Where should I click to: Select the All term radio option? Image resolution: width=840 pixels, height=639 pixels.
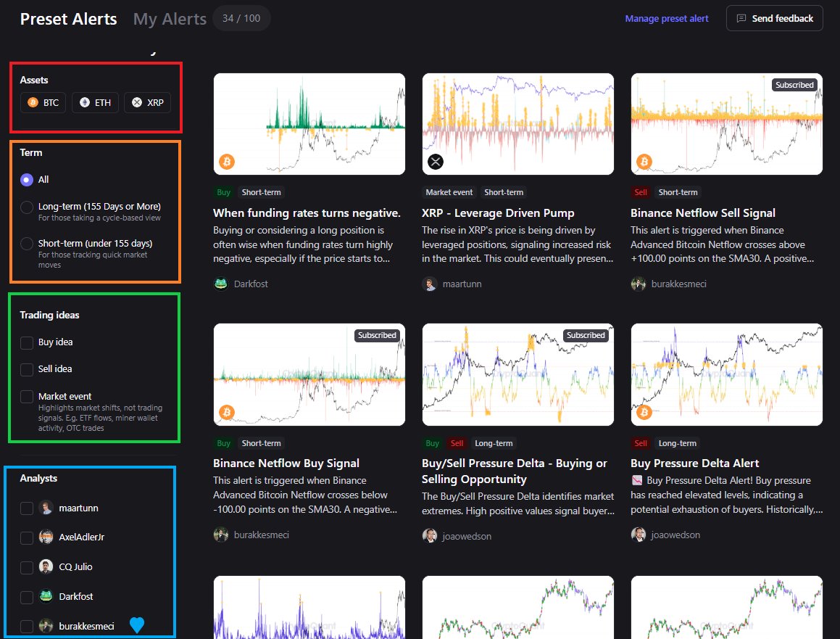coord(27,180)
